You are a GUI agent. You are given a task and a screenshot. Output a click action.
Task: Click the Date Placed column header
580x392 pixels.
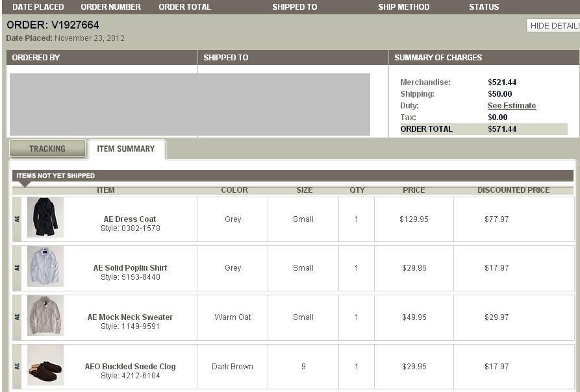pos(38,7)
